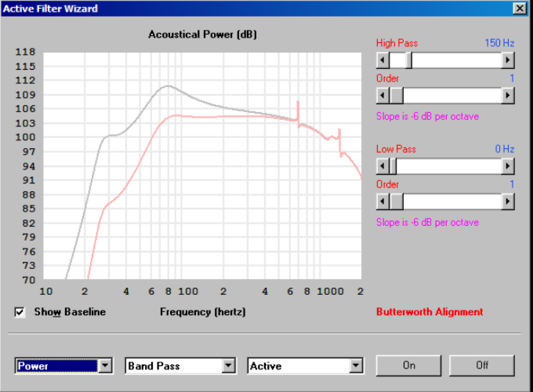Screen dimensions: 533x392
Task: Click right arrow of Low Pass frequency slider
Action: (x=508, y=166)
